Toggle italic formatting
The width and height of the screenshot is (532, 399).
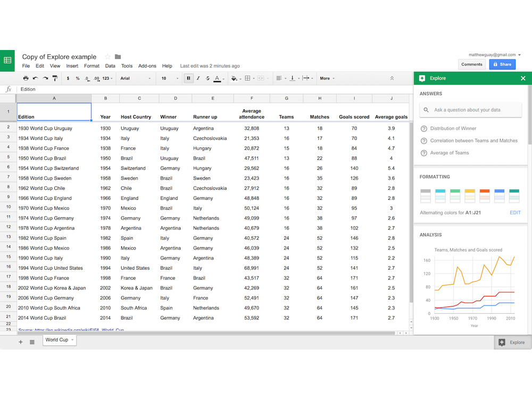point(198,78)
